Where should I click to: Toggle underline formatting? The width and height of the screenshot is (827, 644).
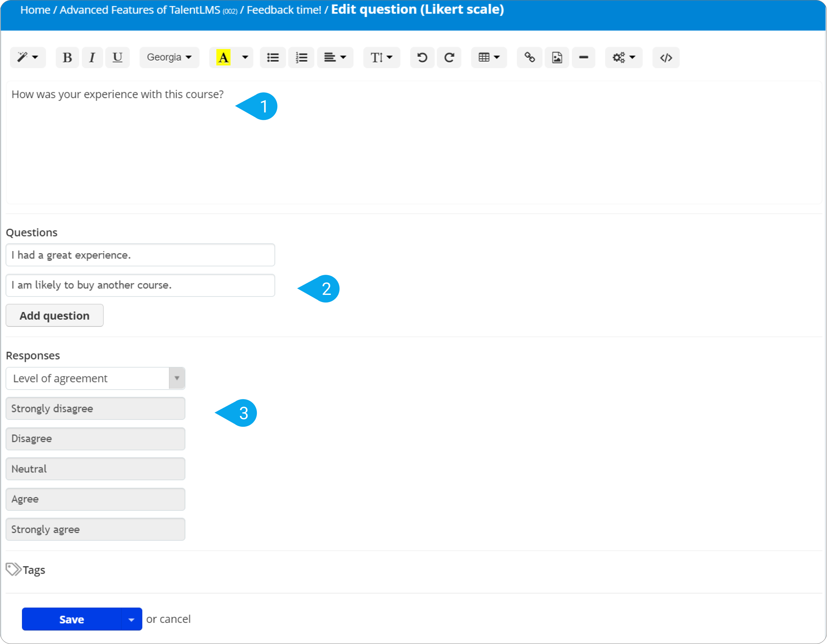pyautogui.click(x=117, y=57)
